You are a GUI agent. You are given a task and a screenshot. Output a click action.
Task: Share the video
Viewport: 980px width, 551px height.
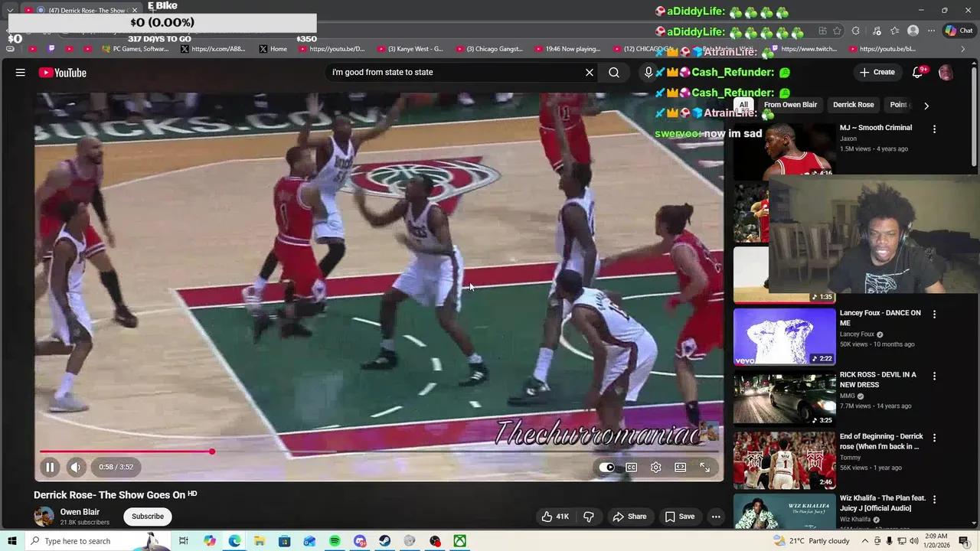pyautogui.click(x=629, y=517)
